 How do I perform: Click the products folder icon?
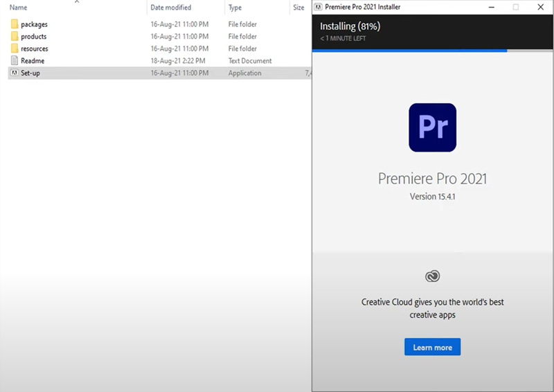15,37
